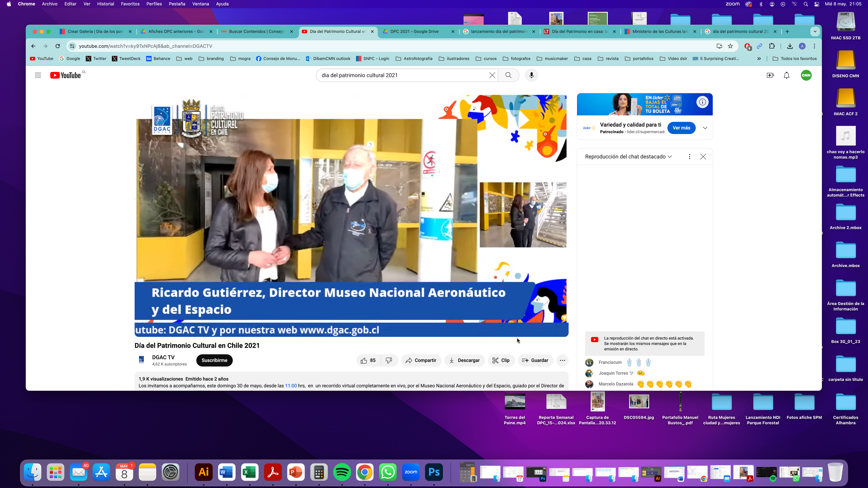Image resolution: width=868 pixels, height=488 pixels.
Task: Open chat replay three-dot options menu
Action: [x=689, y=157]
